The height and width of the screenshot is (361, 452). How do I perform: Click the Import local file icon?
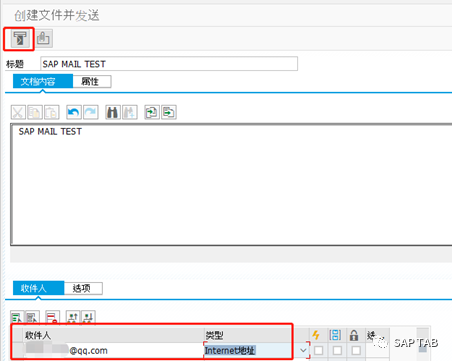point(152,113)
